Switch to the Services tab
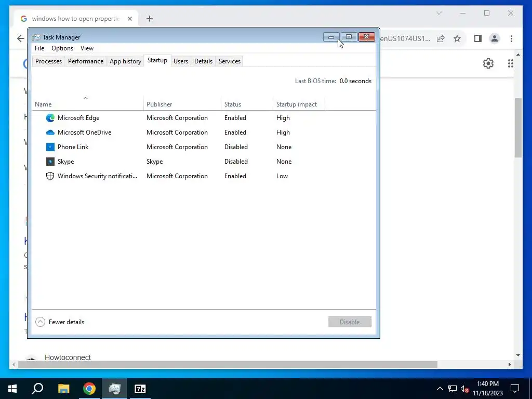The width and height of the screenshot is (532, 399). [x=230, y=61]
